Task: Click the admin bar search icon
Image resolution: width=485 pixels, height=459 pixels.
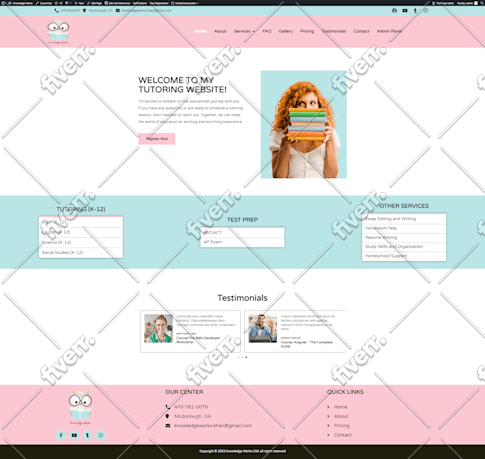Action: point(482,3)
